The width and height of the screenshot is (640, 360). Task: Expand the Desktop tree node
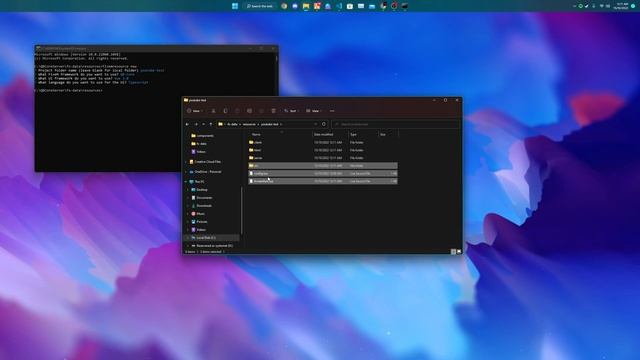188,190
